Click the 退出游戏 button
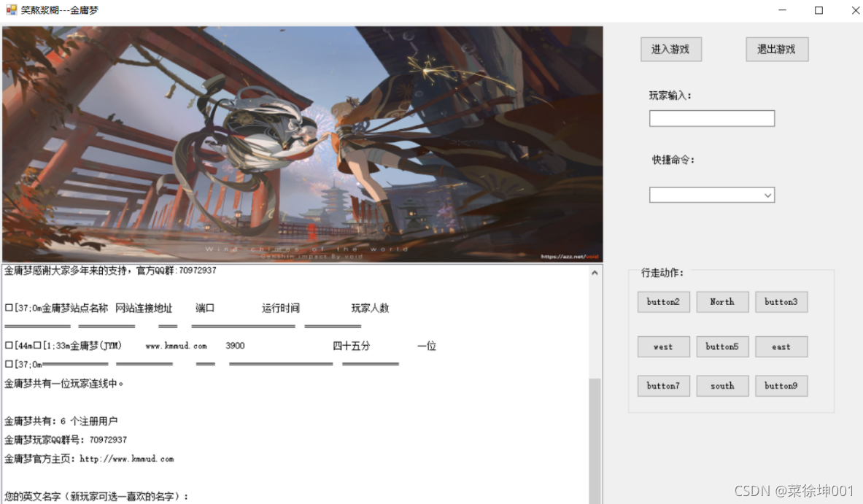 click(777, 50)
